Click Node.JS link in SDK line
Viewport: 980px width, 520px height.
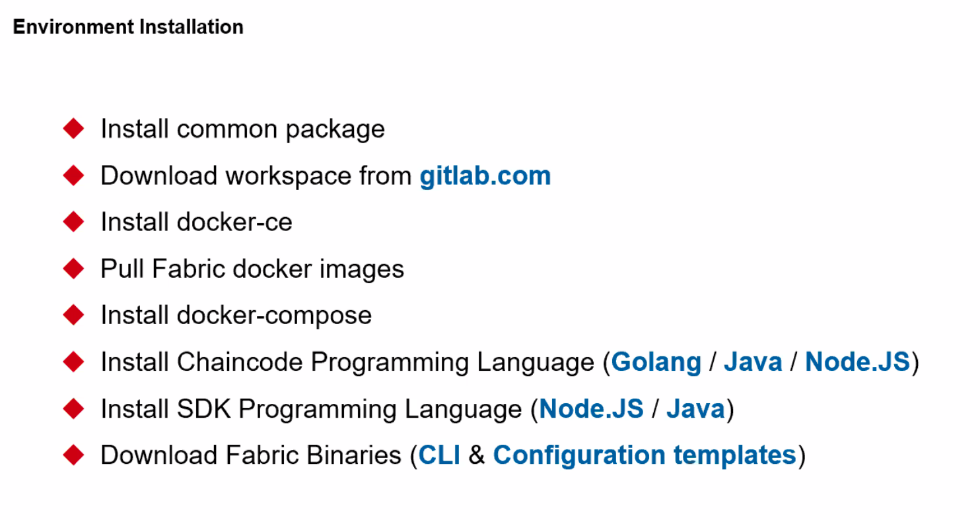click(x=591, y=409)
